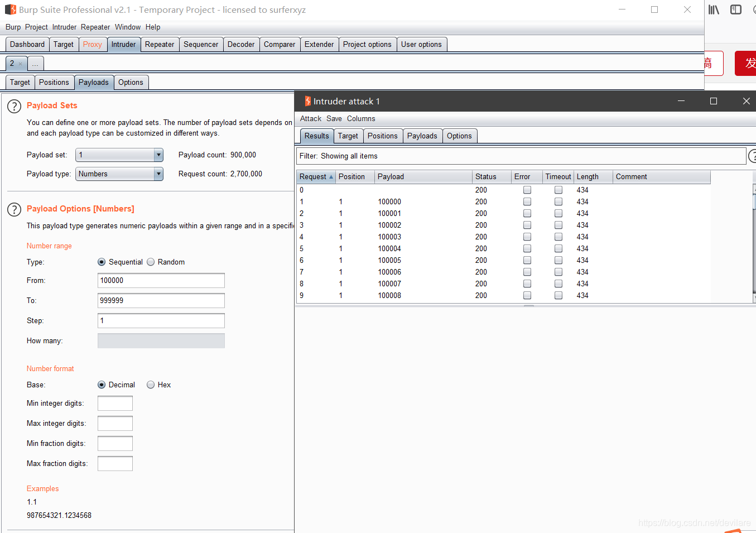This screenshot has height=533, width=756.
Task: Switch to the Extender tab
Action: [x=319, y=45]
